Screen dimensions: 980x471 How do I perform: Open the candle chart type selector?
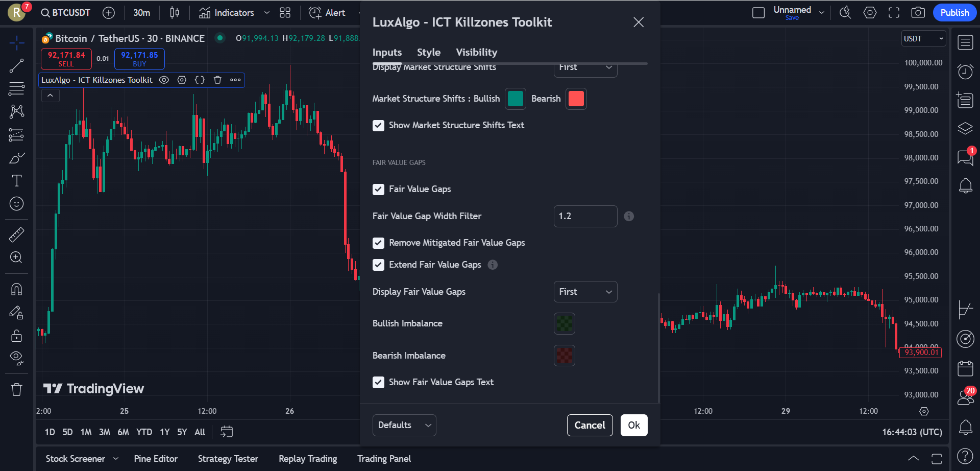pos(175,13)
